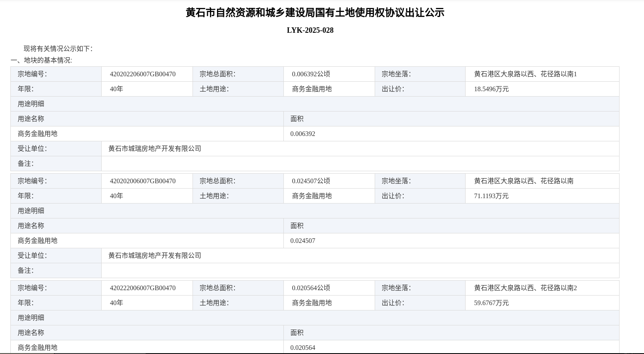Click the location cell ending with 花径路以南2
This screenshot has height=354, width=644.
click(525, 288)
